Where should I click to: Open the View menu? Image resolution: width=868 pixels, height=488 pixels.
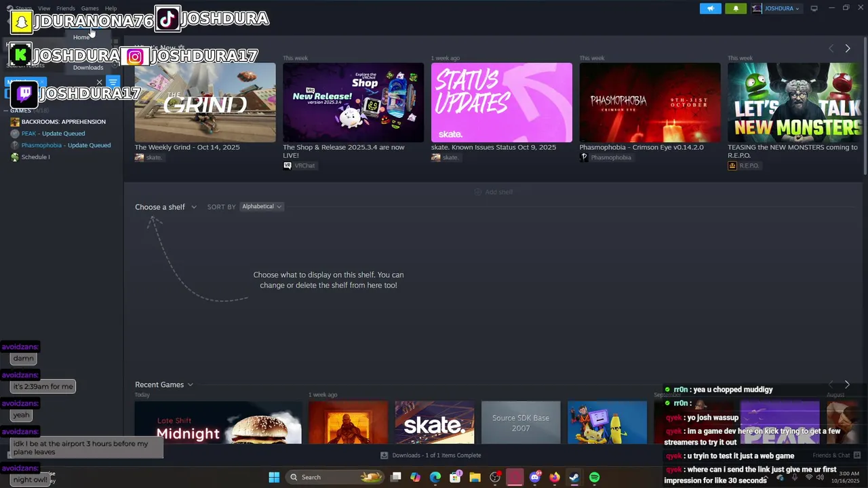coord(44,8)
